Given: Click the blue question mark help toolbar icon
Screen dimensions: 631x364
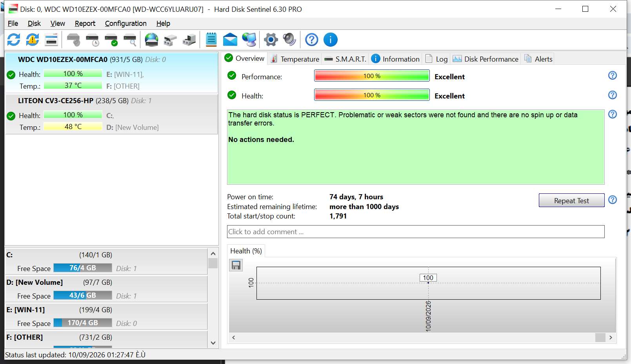Looking at the screenshot, I should pos(312,40).
